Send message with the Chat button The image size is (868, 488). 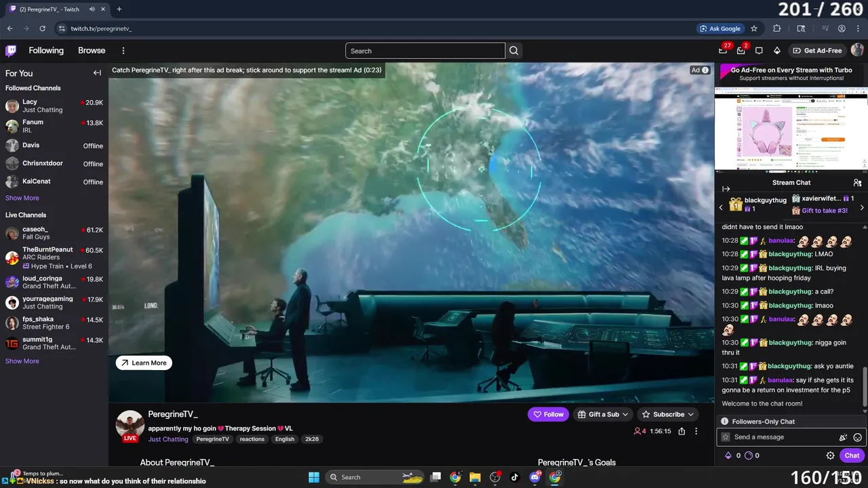[x=852, y=455]
